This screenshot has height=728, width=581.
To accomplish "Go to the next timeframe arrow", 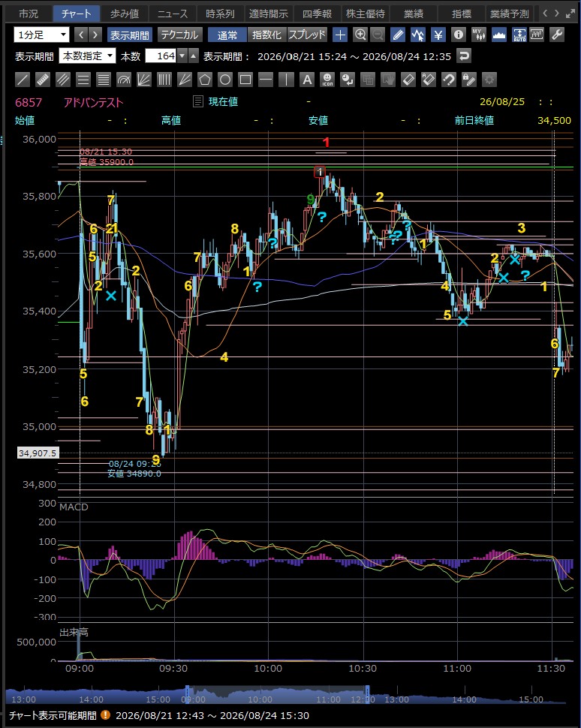I will [95, 35].
